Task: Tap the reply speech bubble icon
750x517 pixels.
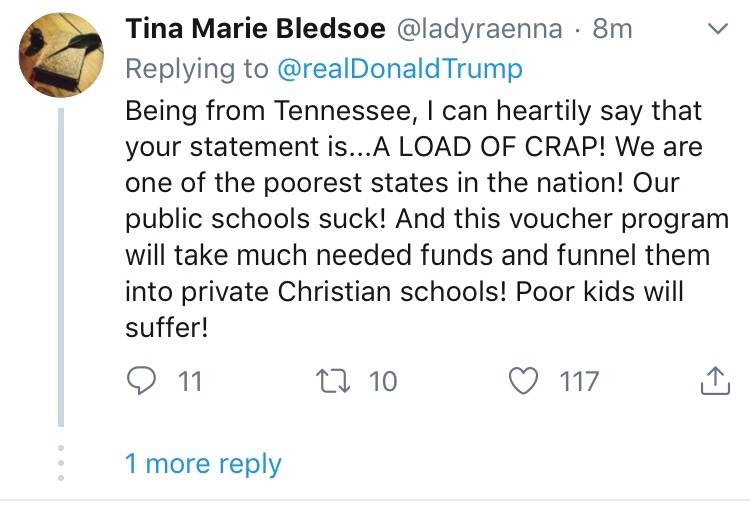Action: [143, 381]
